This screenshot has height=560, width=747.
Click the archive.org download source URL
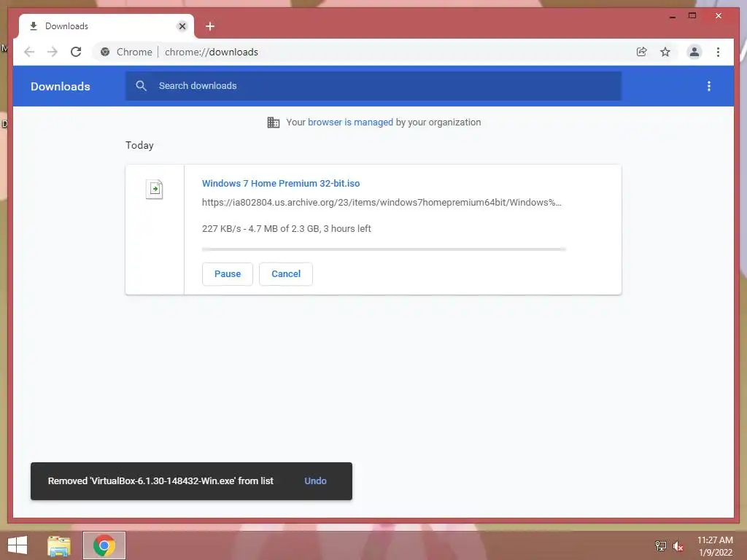point(382,203)
